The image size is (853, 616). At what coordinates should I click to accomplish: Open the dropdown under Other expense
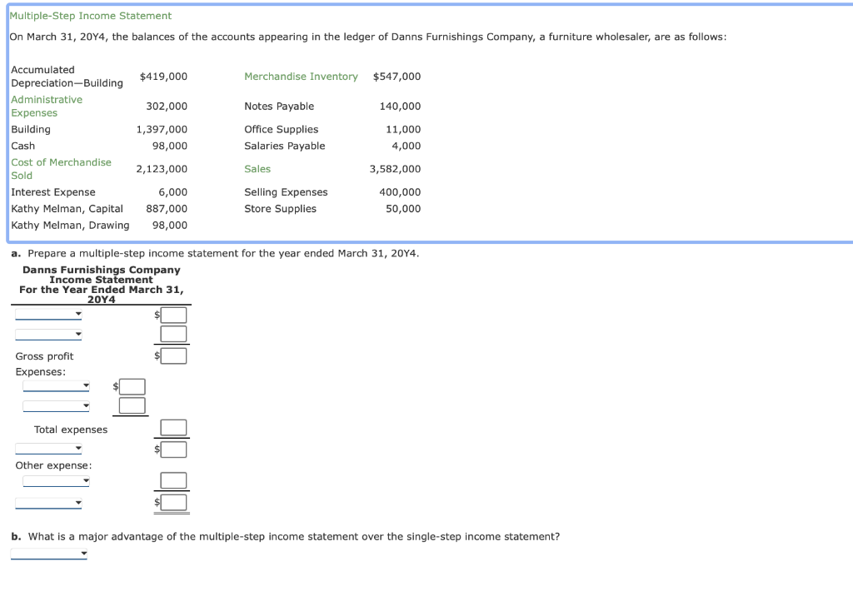tap(56, 480)
